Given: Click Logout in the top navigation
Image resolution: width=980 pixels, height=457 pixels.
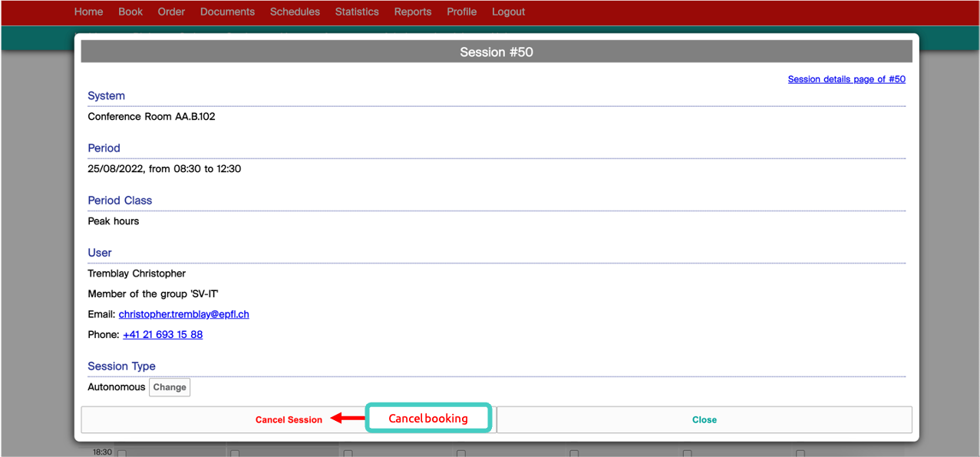Looking at the screenshot, I should tap(508, 12).
